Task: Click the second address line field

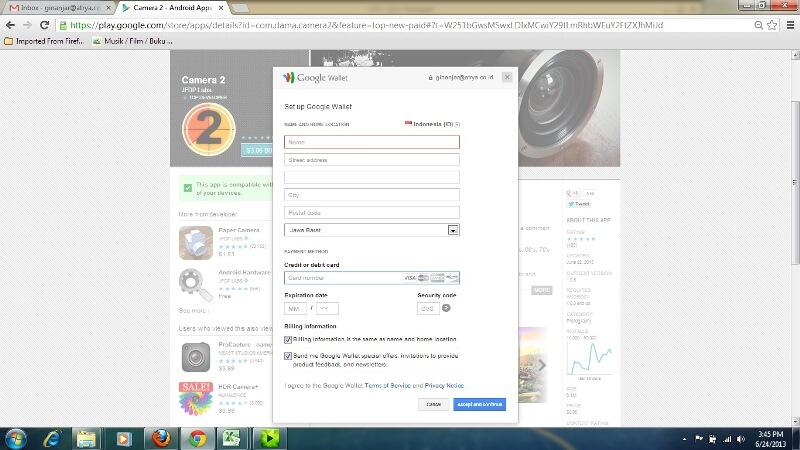Action: pyautogui.click(x=372, y=178)
